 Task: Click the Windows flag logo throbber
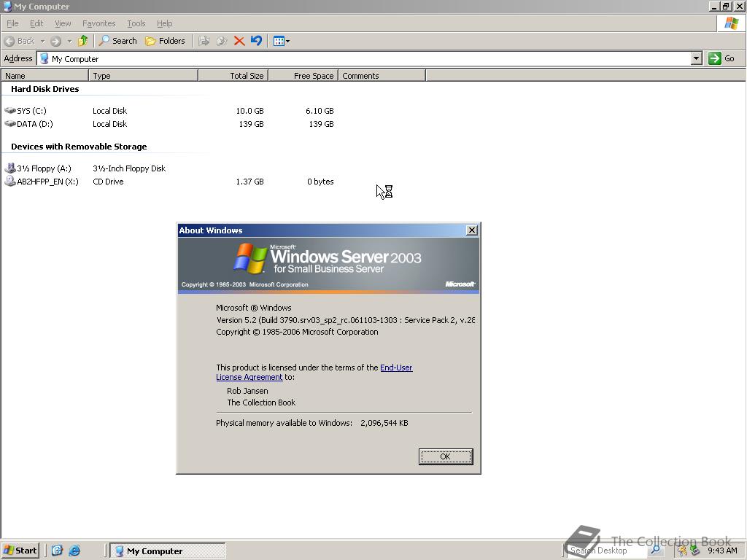point(731,23)
